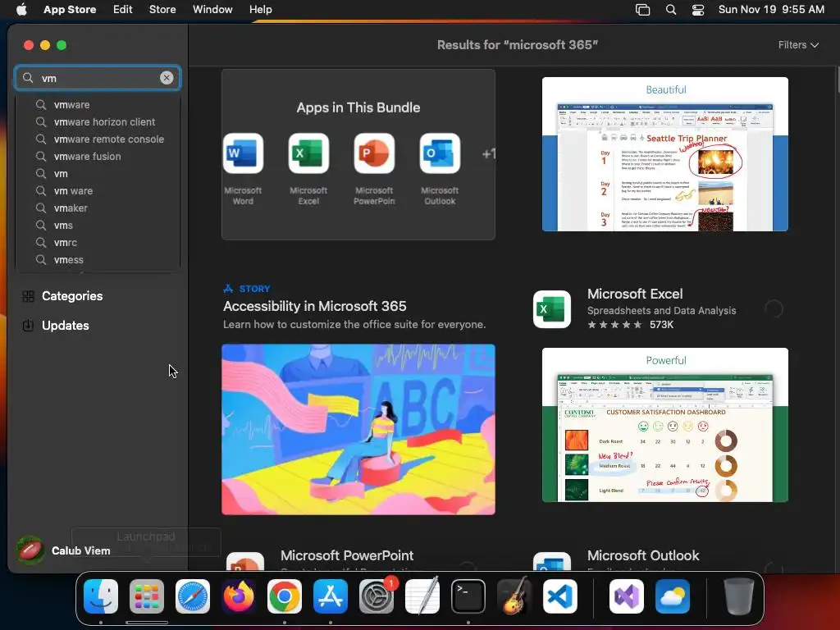The width and height of the screenshot is (840, 630).
Task: Open Control Center in menu bar
Action: (x=698, y=10)
